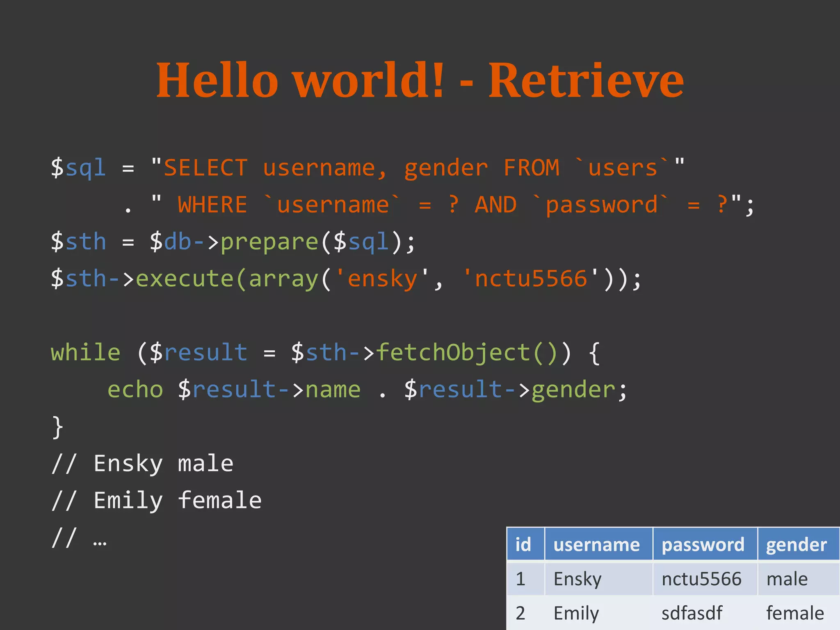Click the 'echo' keyword

click(135, 390)
